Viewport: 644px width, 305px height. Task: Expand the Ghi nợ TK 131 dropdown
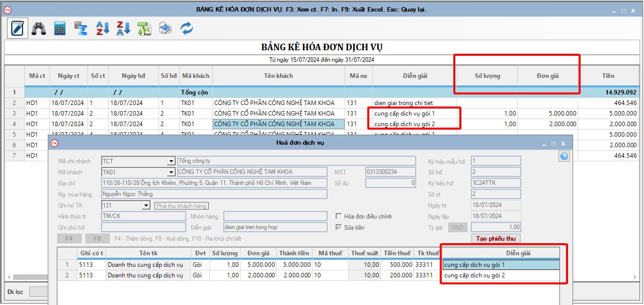(146, 206)
